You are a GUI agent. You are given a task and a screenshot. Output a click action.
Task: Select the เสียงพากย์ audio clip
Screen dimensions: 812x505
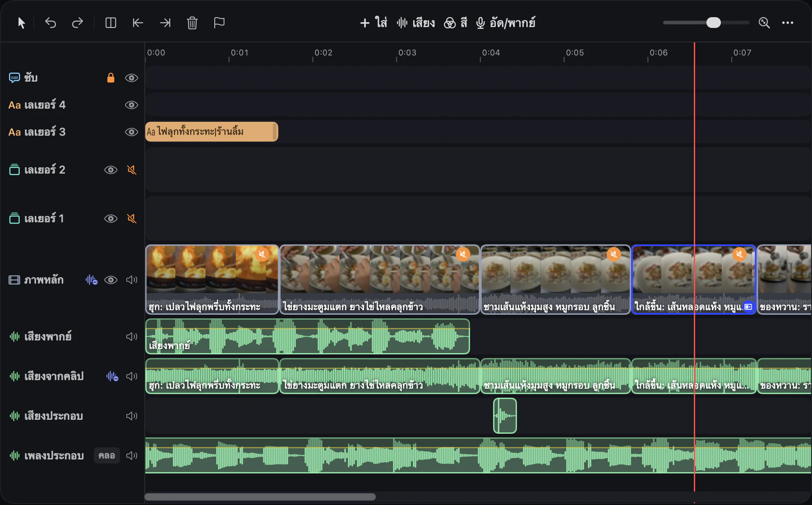[307, 336]
